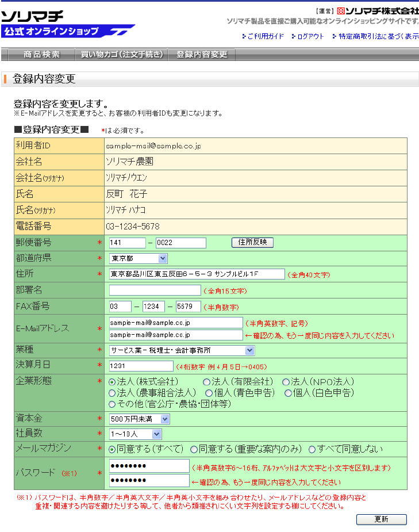
Task: Click the FAX middle field 1234
Action: tap(153, 307)
